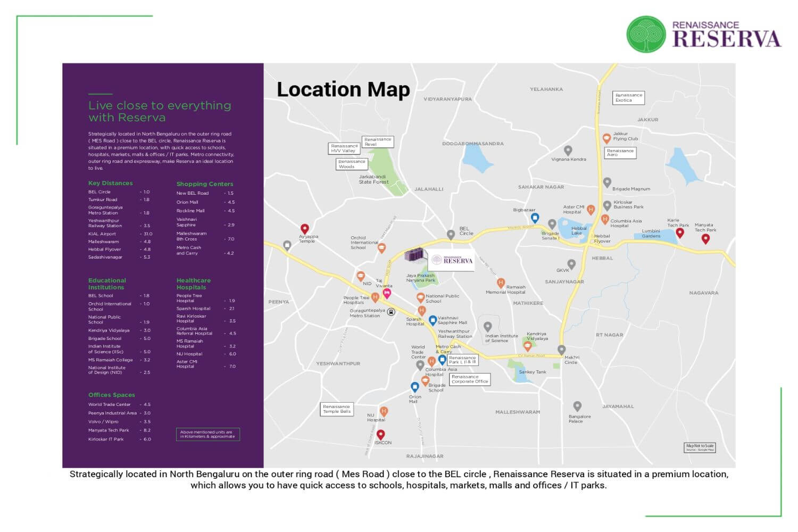Viewport: 798px width, 532px height.
Task: Click the Ramaiah Memorial Hospital H pin
Action: [x=501, y=283]
